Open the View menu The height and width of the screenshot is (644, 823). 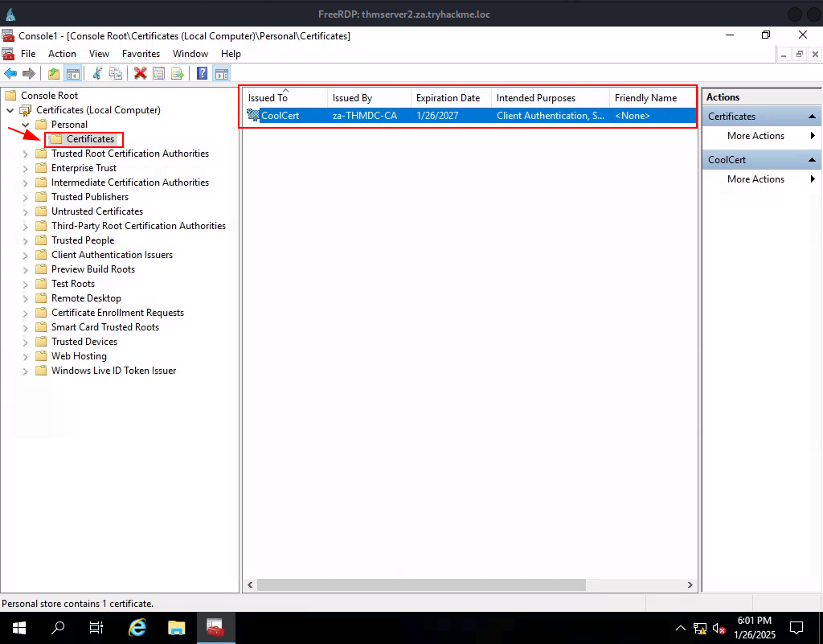tap(99, 54)
